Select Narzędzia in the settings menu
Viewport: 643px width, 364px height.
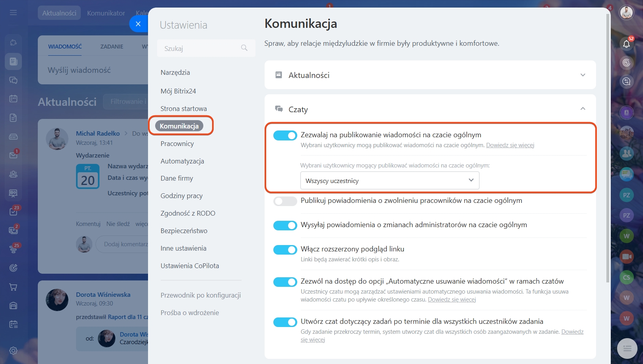coord(175,72)
